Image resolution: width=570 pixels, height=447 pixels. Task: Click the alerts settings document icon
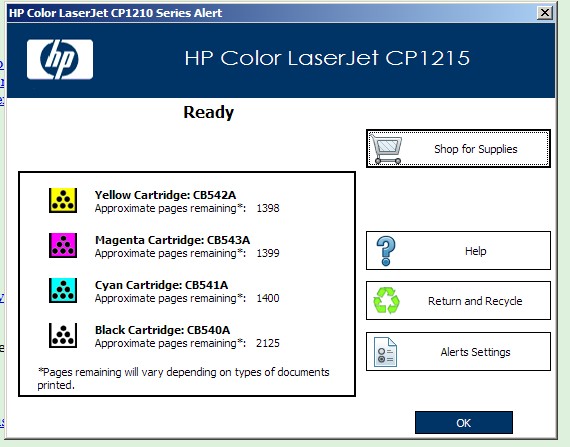(386, 352)
